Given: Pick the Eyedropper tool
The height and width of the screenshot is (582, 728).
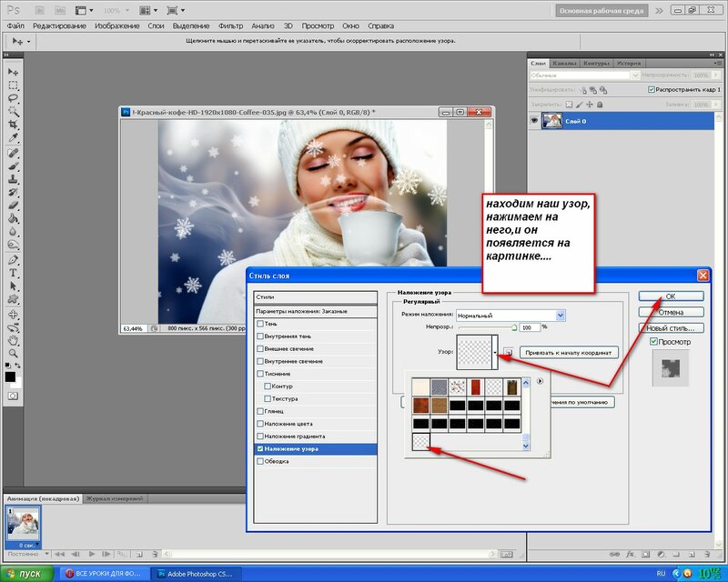Looking at the screenshot, I should (x=13, y=138).
